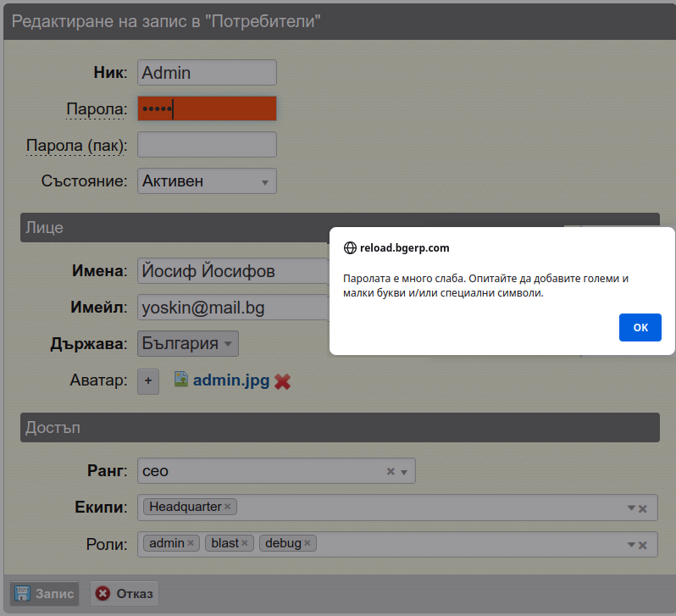The width and height of the screenshot is (676, 616).
Task: Click the red X to delete admin.jpg avatar
Action: click(283, 381)
